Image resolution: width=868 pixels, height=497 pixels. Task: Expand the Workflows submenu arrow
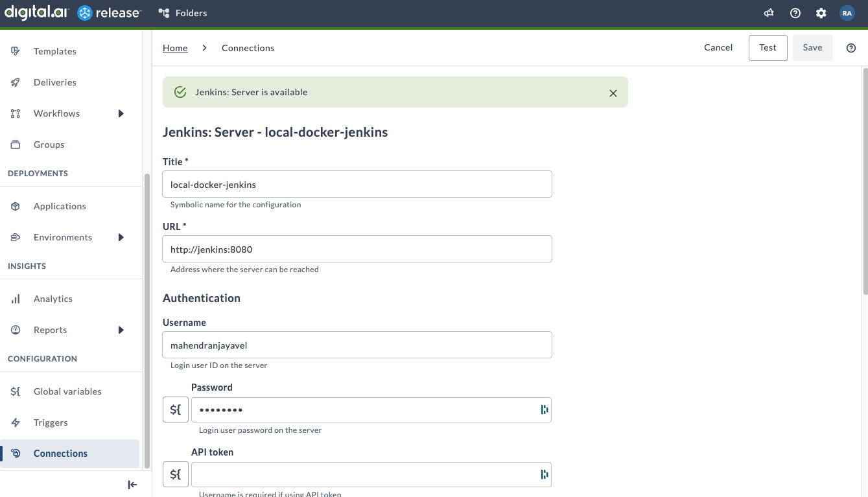click(x=121, y=113)
